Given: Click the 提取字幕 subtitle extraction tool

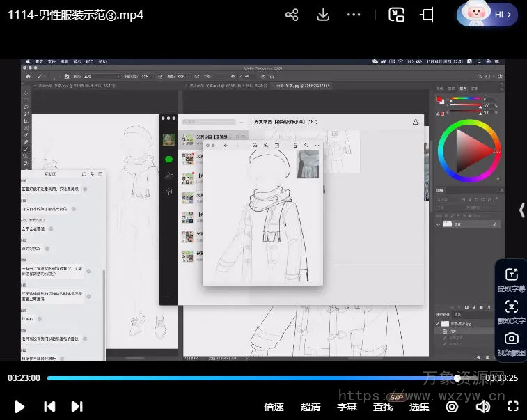Looking at the screenshot, I should [x=512, y=279].
